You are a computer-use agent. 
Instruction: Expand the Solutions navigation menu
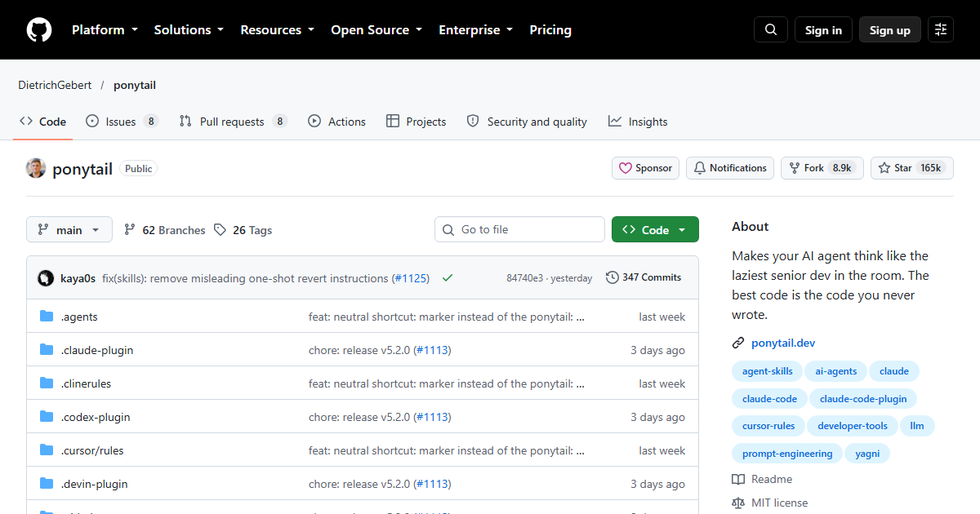(x=189, y=30)
